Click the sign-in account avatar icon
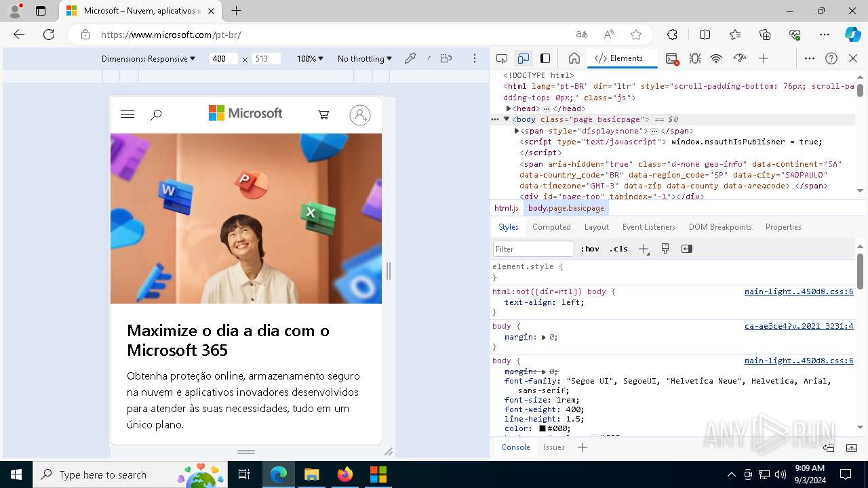 click(x=360, y=115)
